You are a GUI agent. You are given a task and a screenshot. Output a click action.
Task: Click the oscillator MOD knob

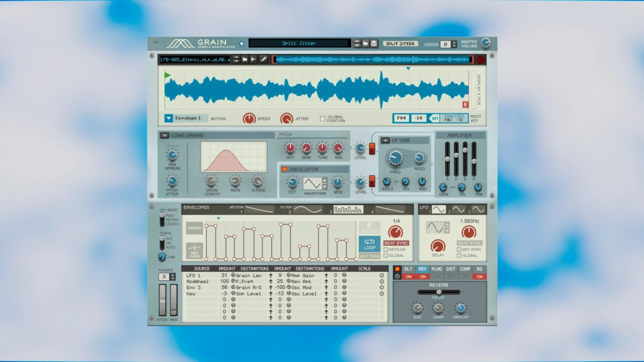tap(338, 182)
